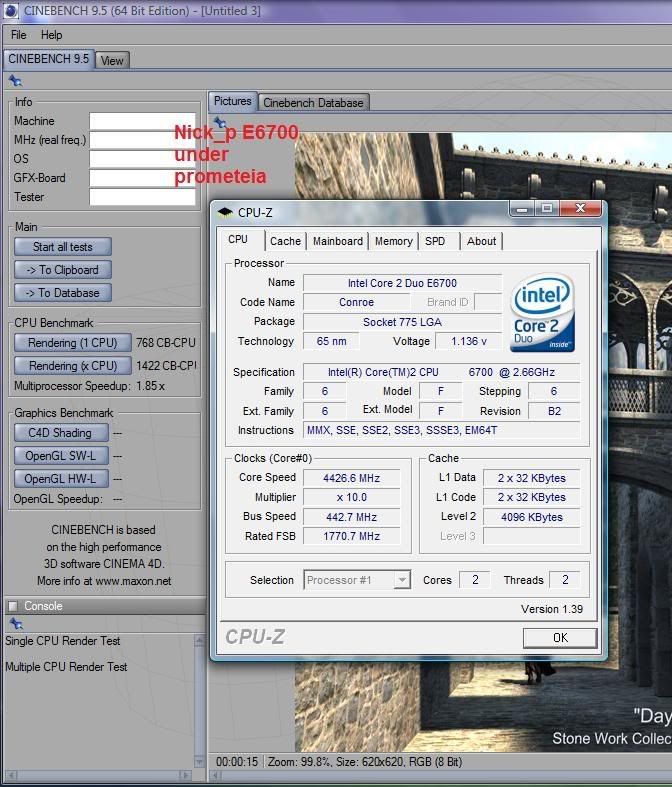The image size is (672, 787).
Task: Click the Revision 'B2' value
Action: pos(554,411)
